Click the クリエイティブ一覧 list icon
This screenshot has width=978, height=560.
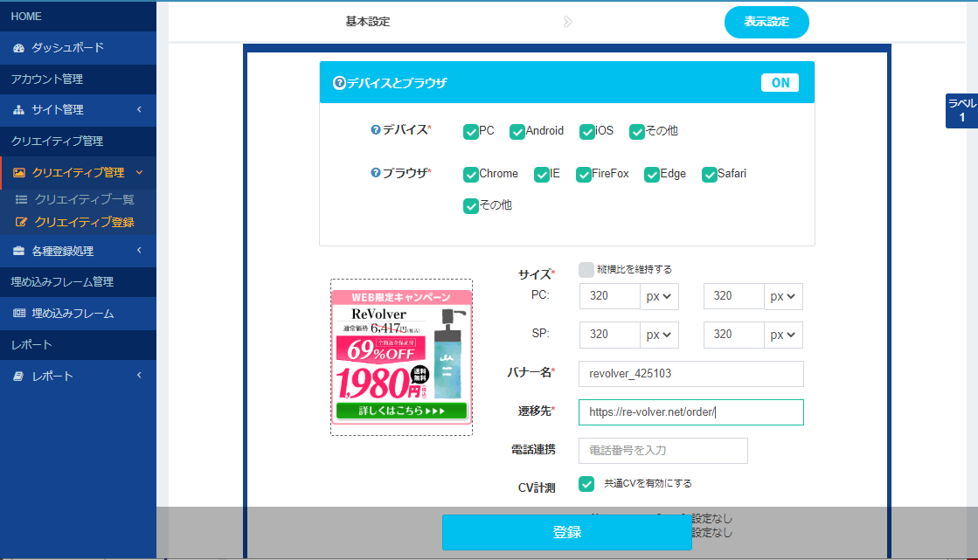[21, 199]
